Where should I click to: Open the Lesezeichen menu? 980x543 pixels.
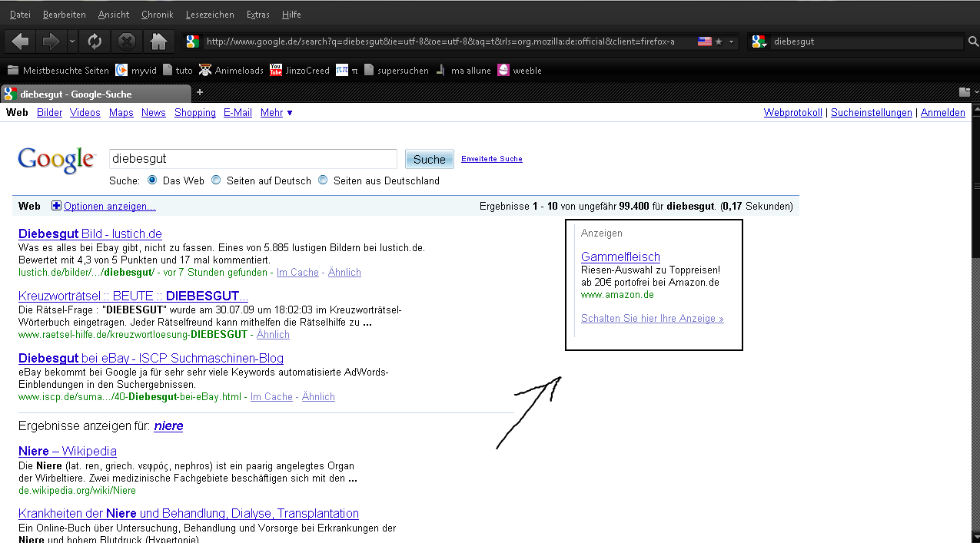(x=210, y=15)
